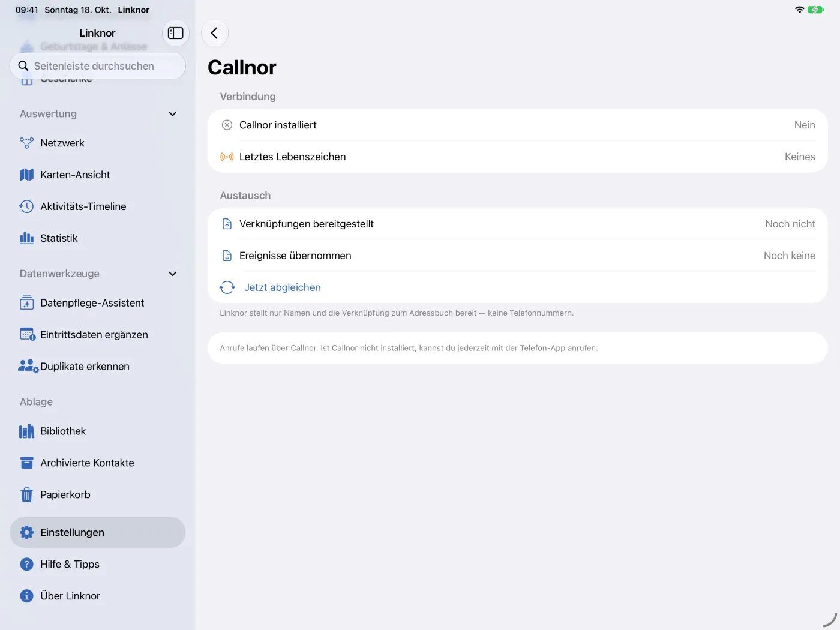This screenshot has width=840, height=630.
Task: Select Statistik in the sidebar
Action: (98, 238)
